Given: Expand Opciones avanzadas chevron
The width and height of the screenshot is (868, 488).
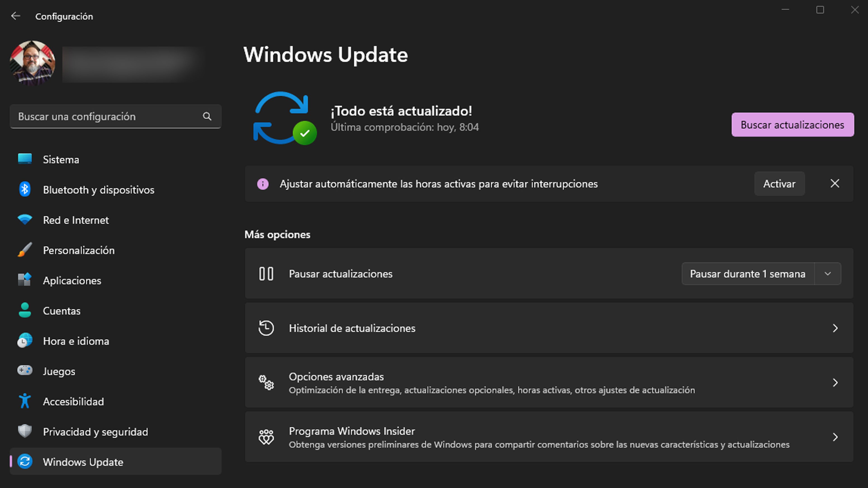Looking at the screenshot, I should pos(835,382).
